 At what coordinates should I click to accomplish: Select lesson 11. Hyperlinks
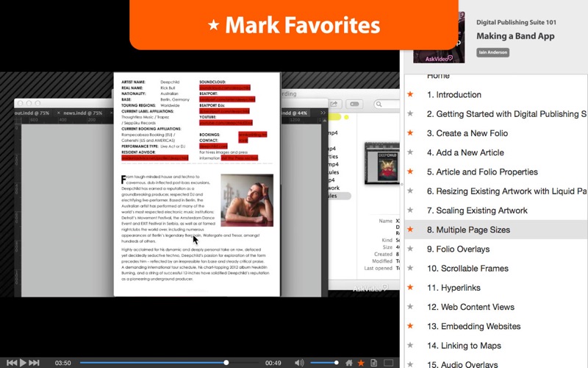453,288
